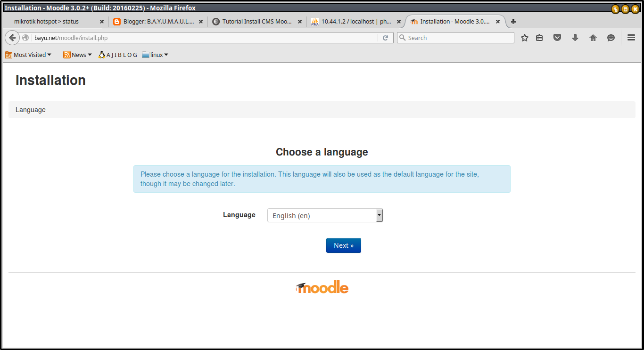Image resolution: width=644 pixels, height=350 pixels.
Task: Close the Blogger tab
Action: [200, 22]
